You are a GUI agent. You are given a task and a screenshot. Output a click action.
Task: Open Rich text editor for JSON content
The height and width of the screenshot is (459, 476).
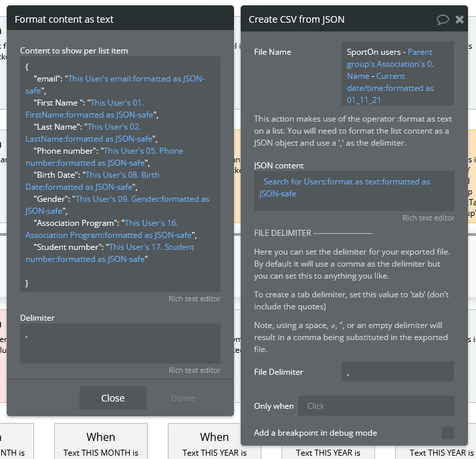pos(428,218)
